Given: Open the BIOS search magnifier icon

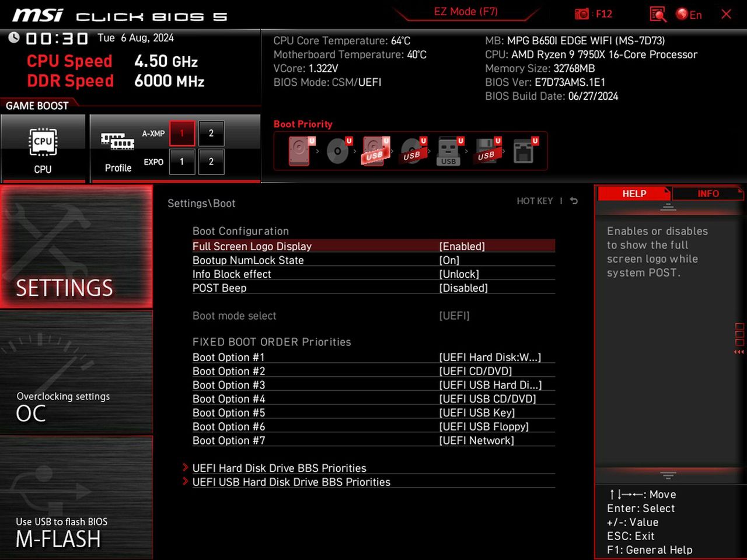Looking at the screenshot, I should pos(658,14).
